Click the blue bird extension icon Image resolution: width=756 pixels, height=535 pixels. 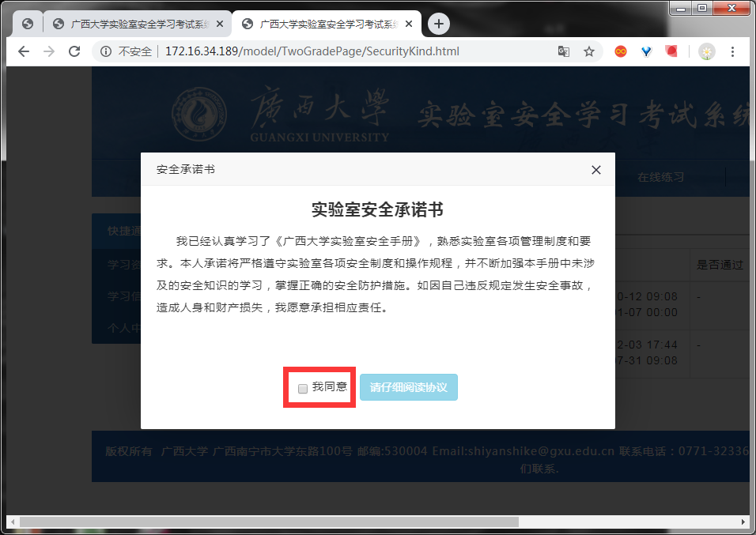click(646, 51)
